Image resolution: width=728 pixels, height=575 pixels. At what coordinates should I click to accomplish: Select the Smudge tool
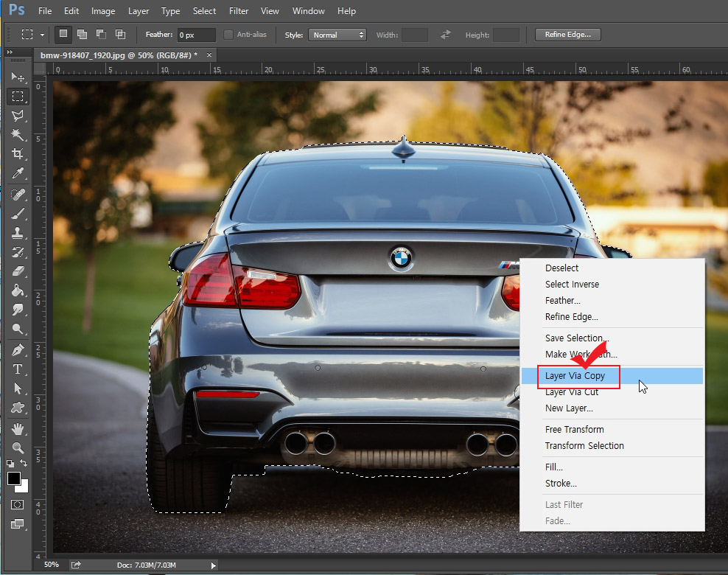coord(18,310)
